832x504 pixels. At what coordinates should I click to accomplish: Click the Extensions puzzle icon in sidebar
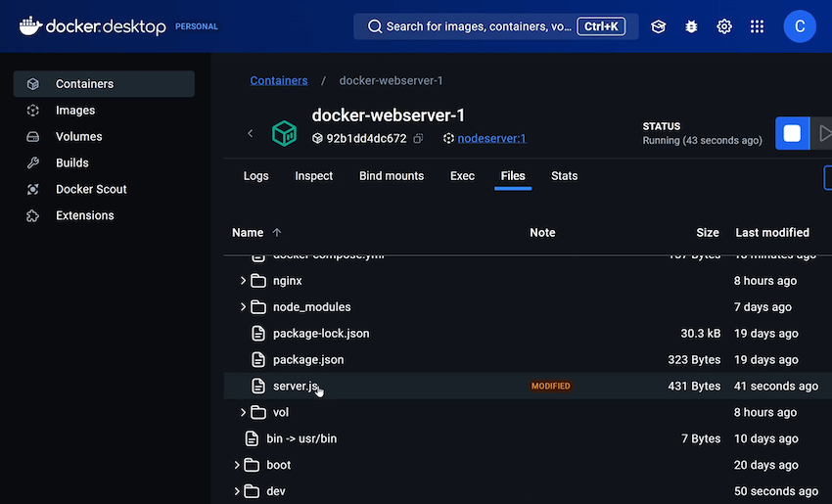click(x=33, y=216)
